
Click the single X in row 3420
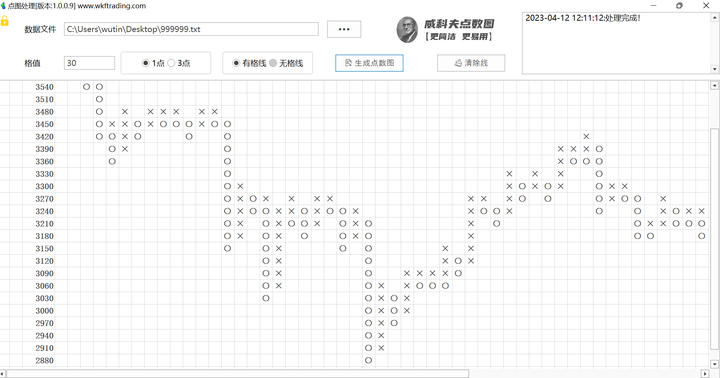point(586,136)
